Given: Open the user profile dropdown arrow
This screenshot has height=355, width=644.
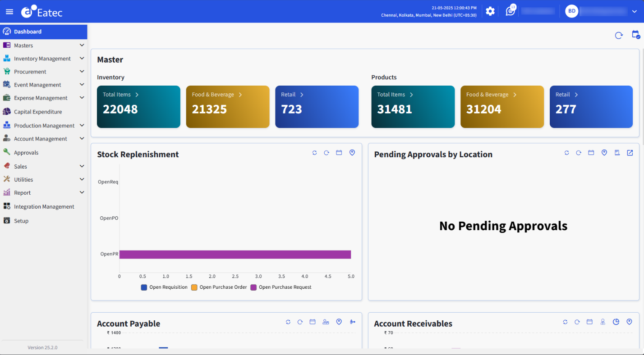Looking at the screenshot, I should (634, 11).
